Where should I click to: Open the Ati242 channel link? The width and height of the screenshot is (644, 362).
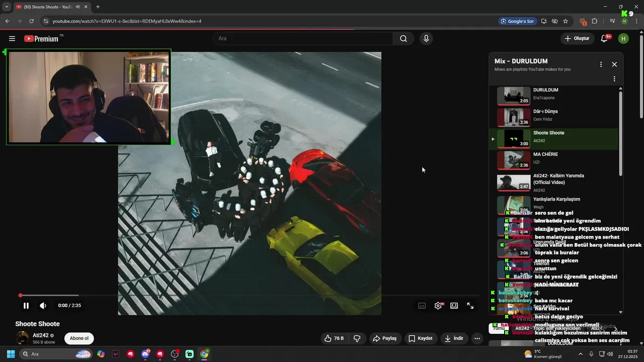pos(40,335)
